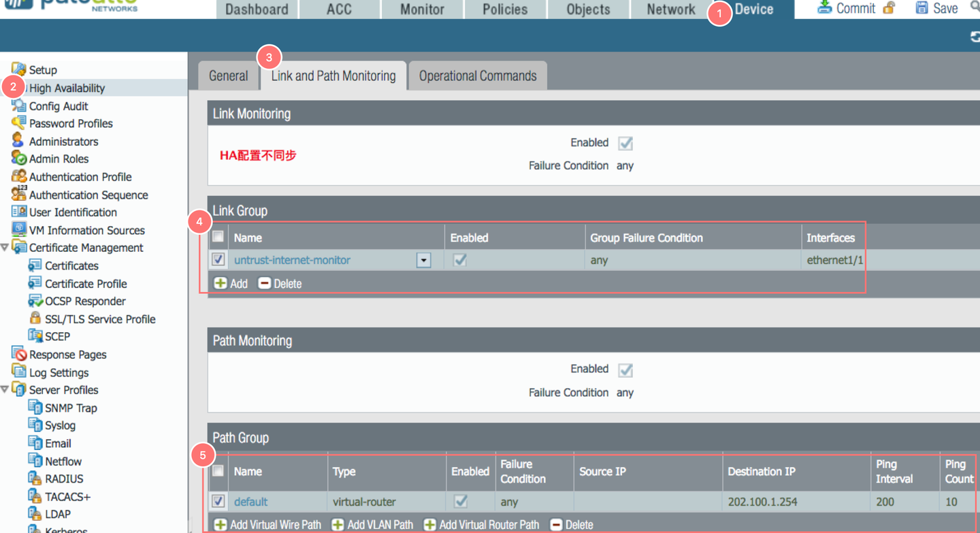980x533 pixels.
Task: Click Save in the top bar
Action: (936, 8)
